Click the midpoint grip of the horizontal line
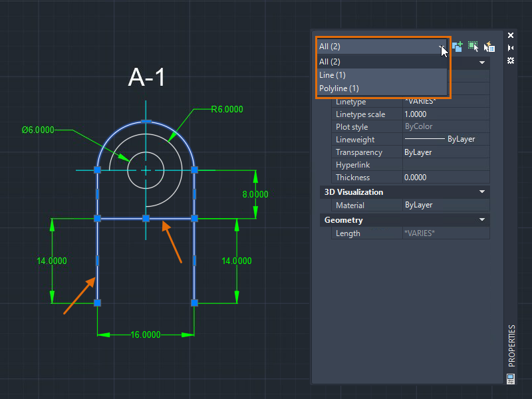The height and width of the screenshot is (399, 532). click(146, 219)
